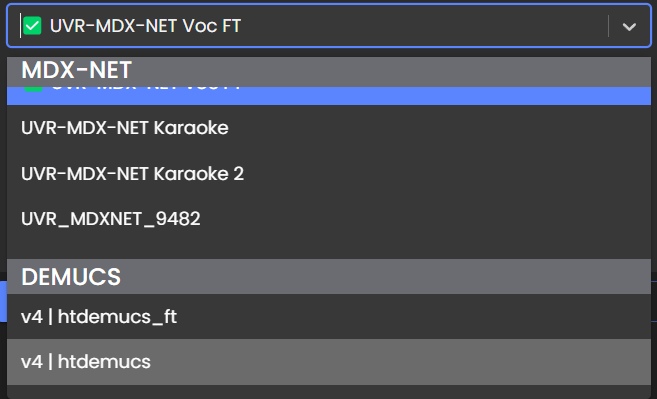The image size is (657, 399).
Task: Click the text cursor at the field start
Action: tap(20, 26)
